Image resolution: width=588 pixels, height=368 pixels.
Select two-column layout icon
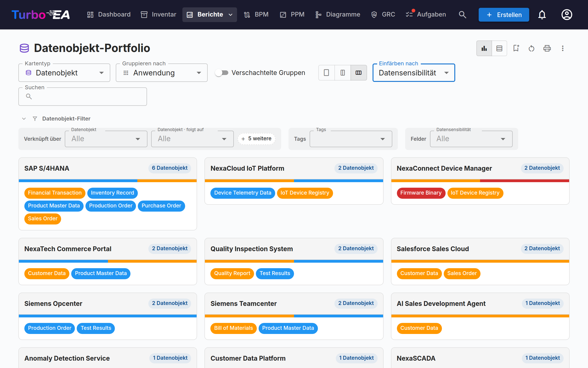click(343, 73)
